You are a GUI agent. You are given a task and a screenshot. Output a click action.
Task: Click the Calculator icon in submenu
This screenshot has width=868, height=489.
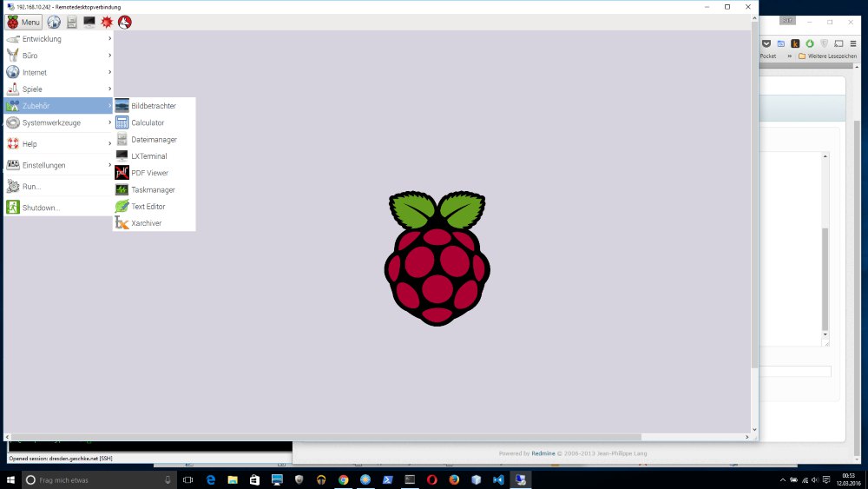pos(122,122)
